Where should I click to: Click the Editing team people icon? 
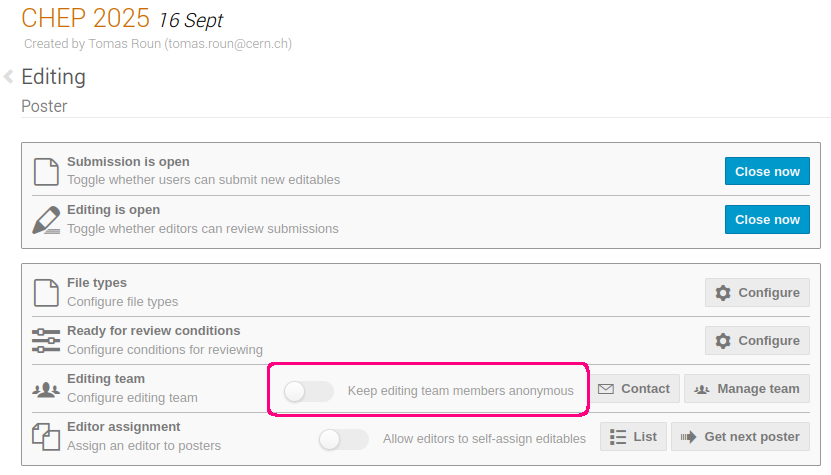click(x=46, y=390)
